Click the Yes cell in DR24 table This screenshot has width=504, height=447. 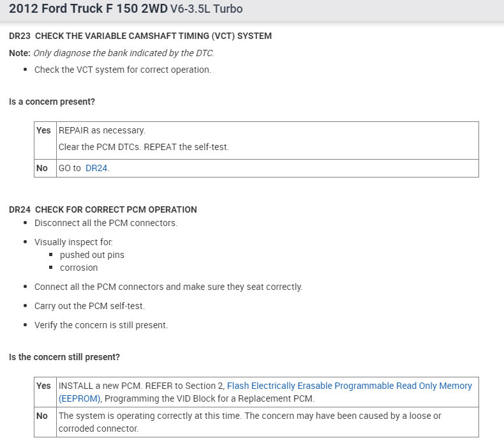point(43,386)
